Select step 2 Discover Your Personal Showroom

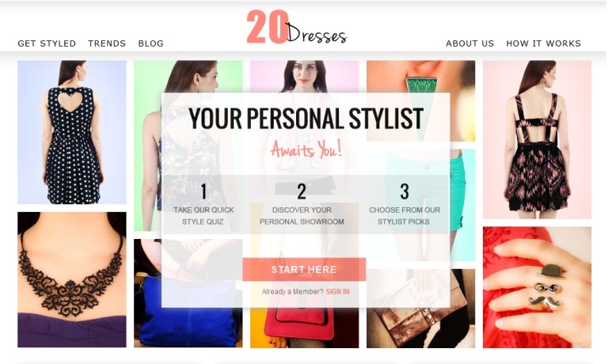pyautogui.click(x=302, y=204)
